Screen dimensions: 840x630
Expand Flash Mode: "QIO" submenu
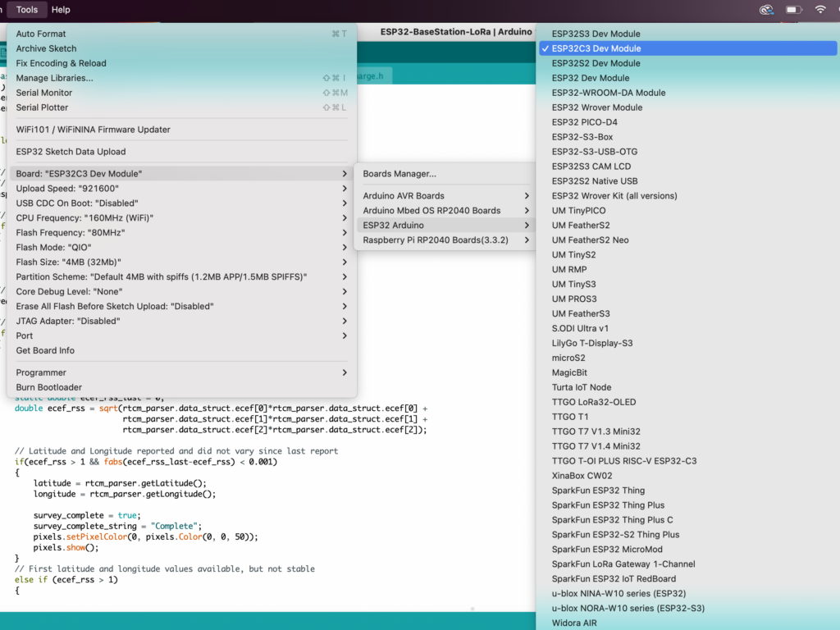[181, 248]
